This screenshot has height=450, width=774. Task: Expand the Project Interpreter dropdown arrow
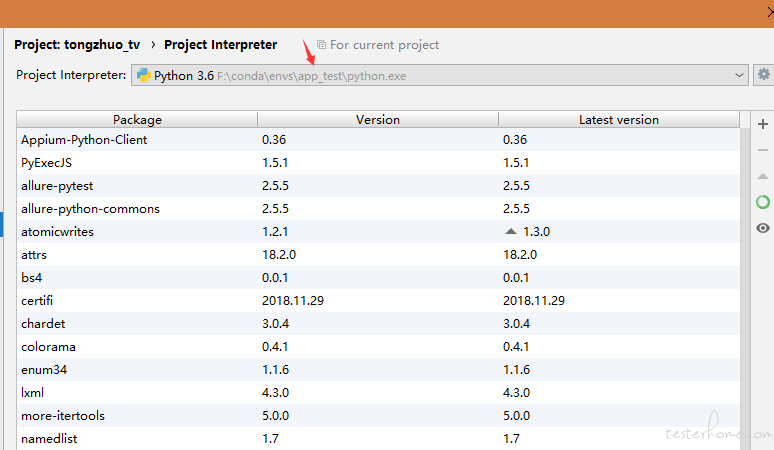[739, 75]
